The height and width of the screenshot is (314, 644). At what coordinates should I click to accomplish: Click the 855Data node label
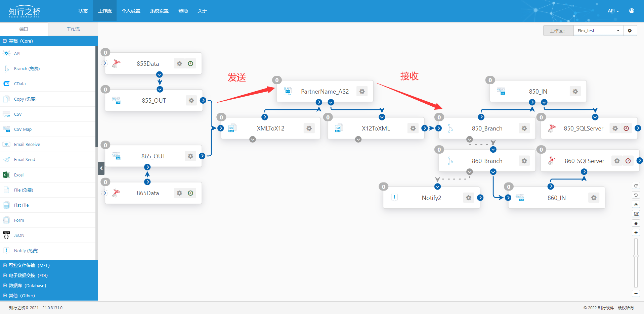coord(148,63)
